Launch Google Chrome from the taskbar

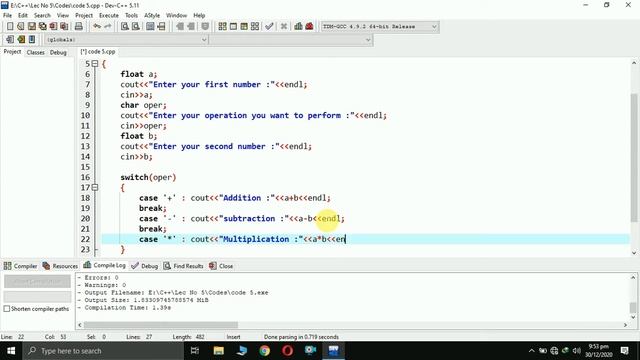click(x=264, y=351)
